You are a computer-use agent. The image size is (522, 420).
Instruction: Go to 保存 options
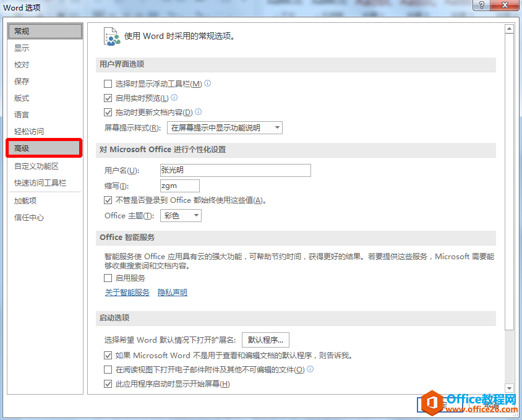click(x=45, y=81)
